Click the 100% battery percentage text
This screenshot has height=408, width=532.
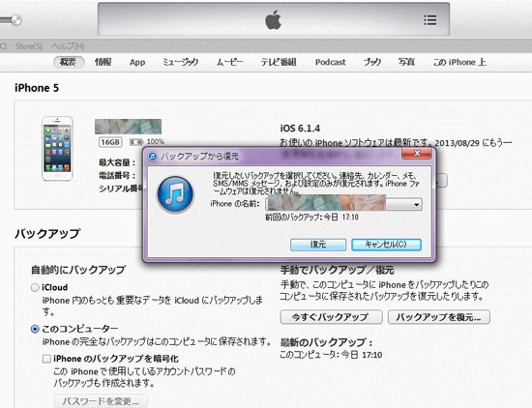pyautogui.click(x=156, y=142)
